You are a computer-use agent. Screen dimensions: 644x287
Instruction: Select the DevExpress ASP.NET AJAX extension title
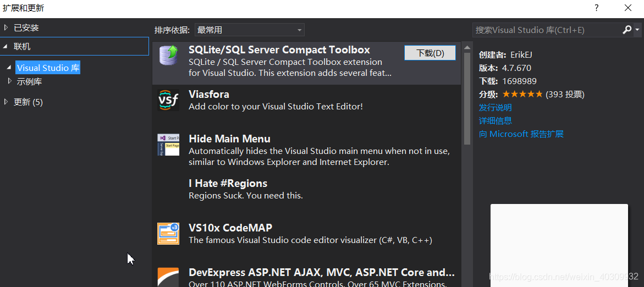click(322, 272)
